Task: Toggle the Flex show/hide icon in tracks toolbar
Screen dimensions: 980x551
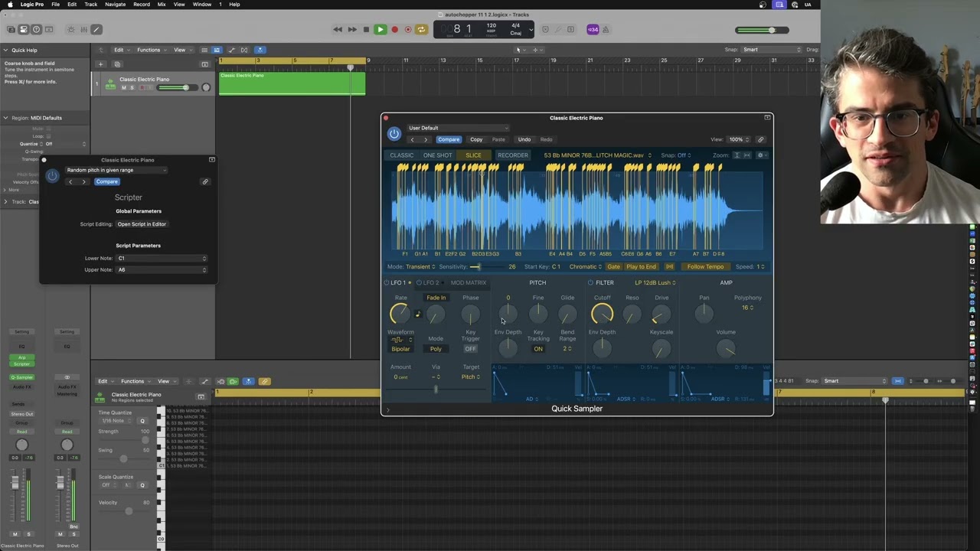Action: pos(244,50)
